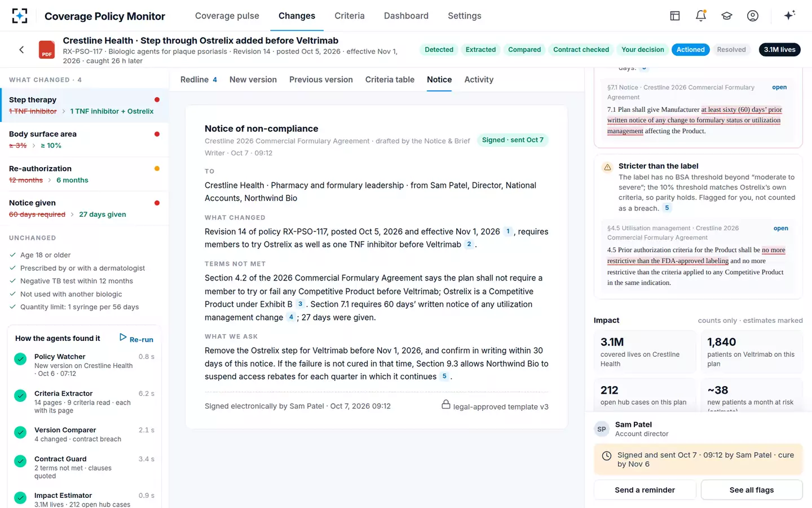
Task: Click citation reference 3 after Exhibit B
Action: (300, 304)
